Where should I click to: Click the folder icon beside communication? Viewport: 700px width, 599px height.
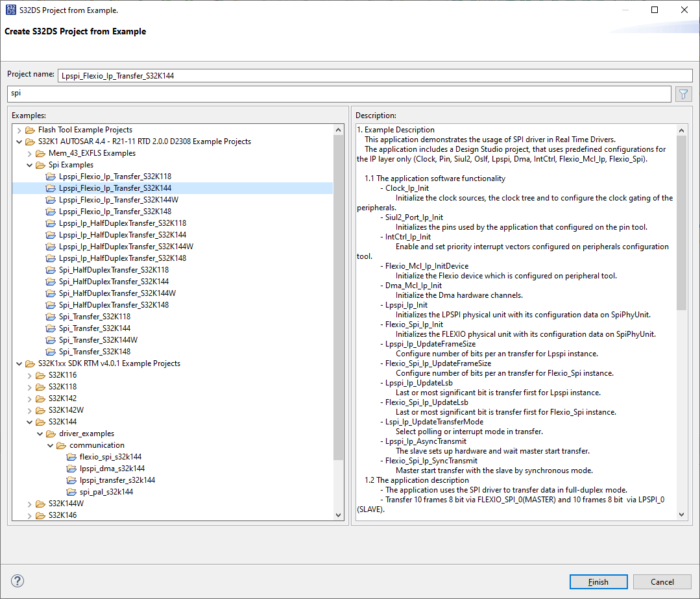pyautogui.click(x=61, y=445)
